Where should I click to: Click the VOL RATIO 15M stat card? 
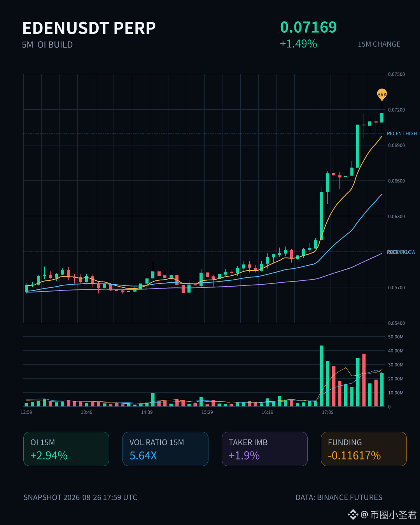(165, 449)
